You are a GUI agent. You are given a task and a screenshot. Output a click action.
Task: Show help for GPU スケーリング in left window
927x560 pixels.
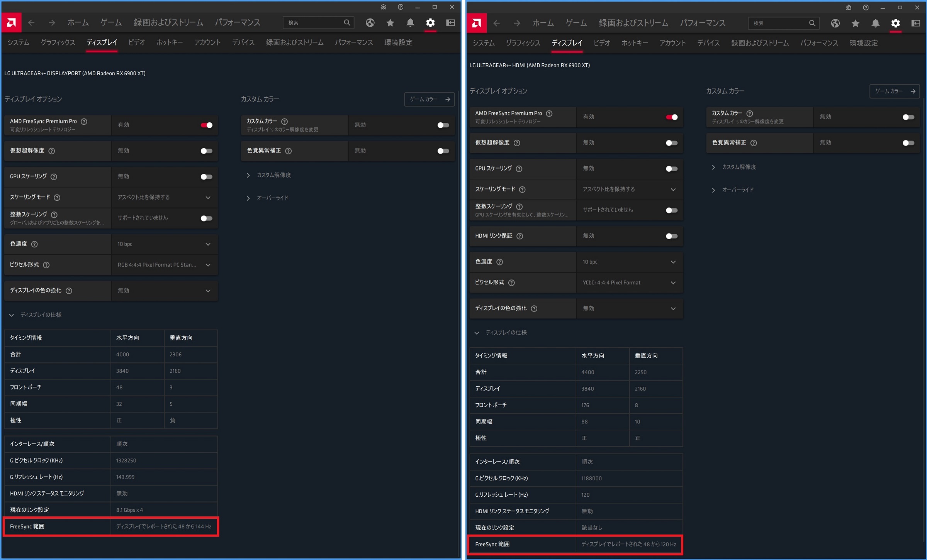tap(54, 177)
